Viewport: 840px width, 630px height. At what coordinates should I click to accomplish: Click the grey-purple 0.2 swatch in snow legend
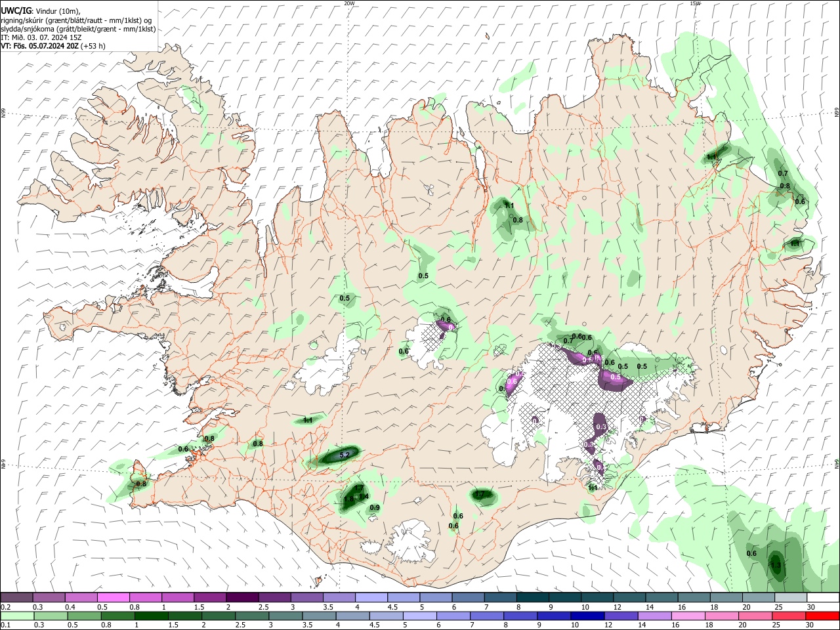[x=16, y=597]
